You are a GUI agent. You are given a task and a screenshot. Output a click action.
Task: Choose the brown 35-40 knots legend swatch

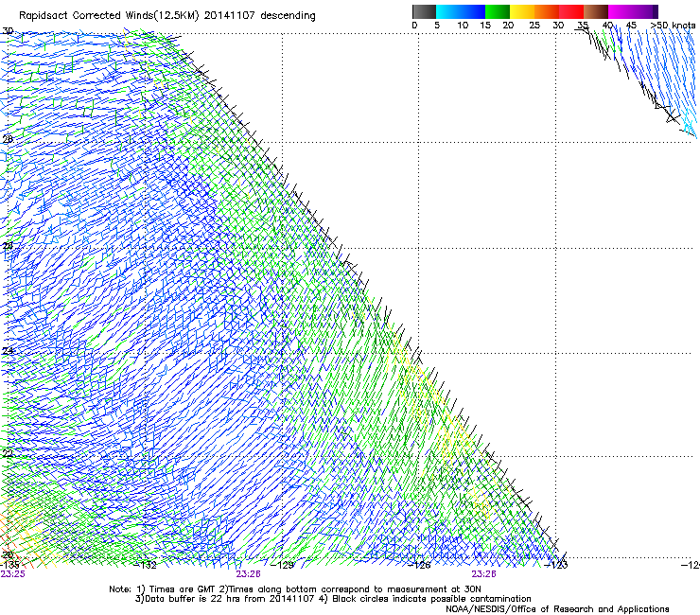pos(596,11)
